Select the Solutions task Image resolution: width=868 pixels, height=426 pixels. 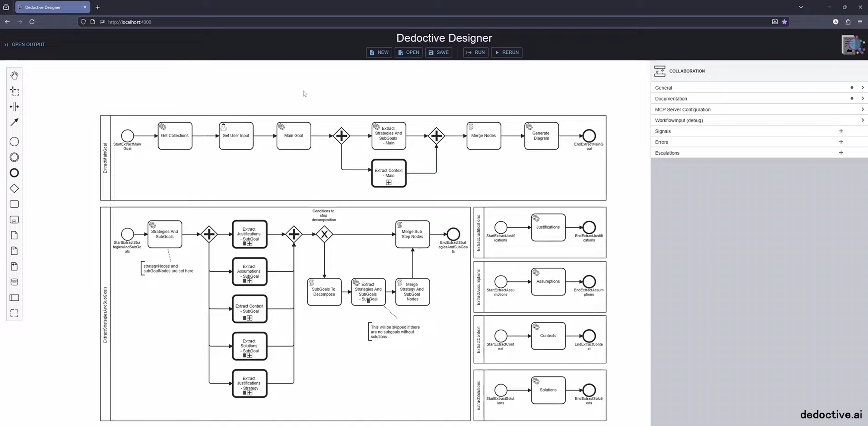[548, 390]
